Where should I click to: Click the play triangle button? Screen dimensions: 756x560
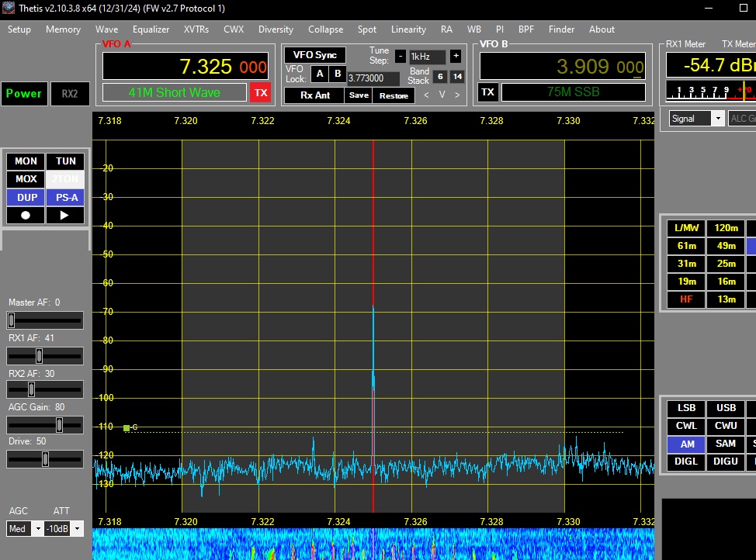(64, 216)
